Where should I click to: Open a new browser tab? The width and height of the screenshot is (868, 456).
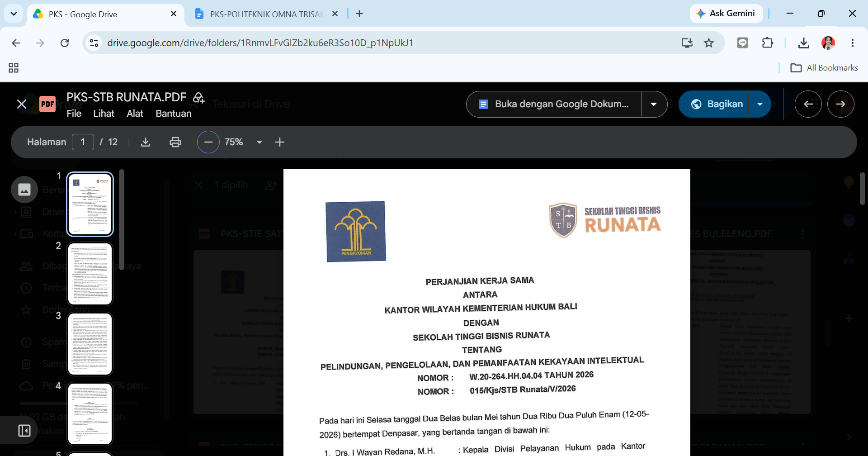click(x=359, y=14)
